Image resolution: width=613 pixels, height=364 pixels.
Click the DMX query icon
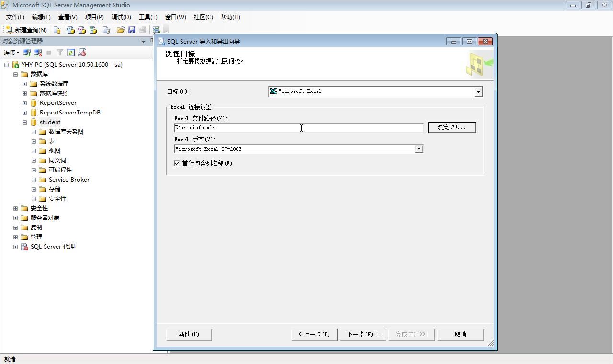[x=81, y=30]
